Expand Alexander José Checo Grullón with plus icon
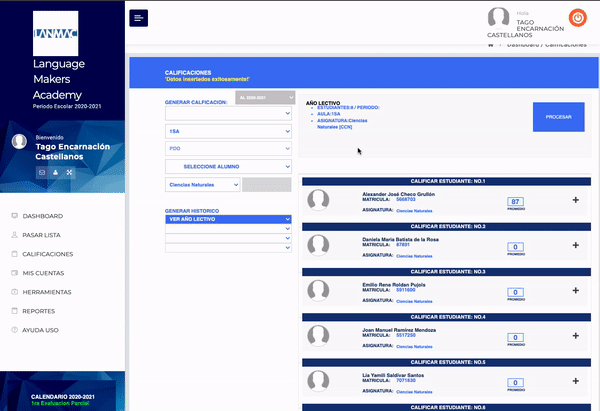 tap(575, 200)
